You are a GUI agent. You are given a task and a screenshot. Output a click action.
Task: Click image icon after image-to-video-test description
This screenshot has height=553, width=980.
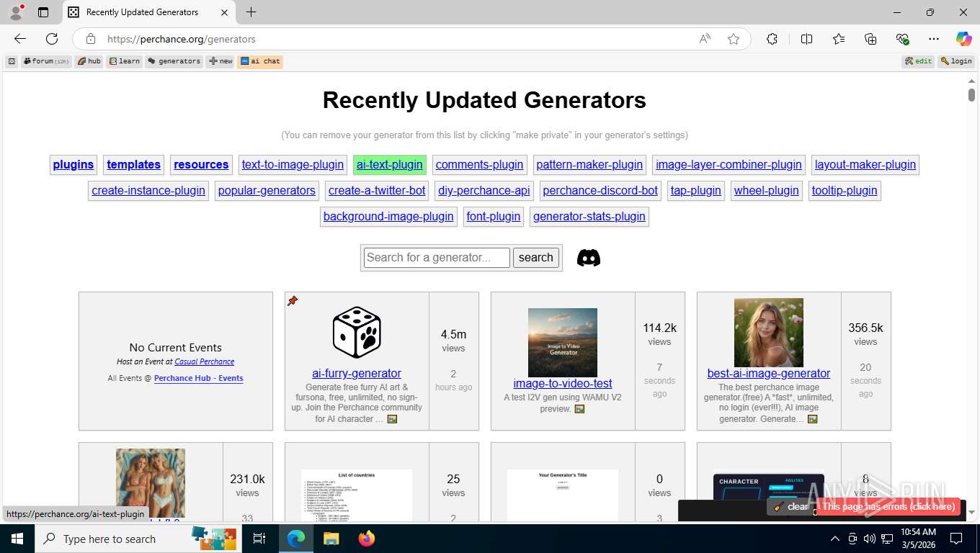pyautogui.click(x=579, y=409)
